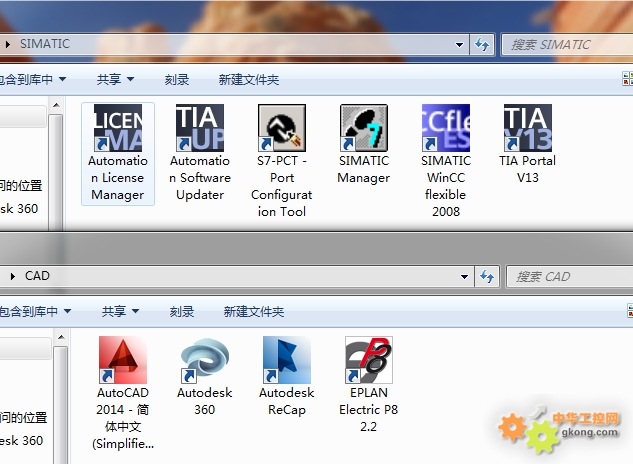Change view icon in SIMATIC window toolbar

pyautogui.click(x=627, y=79)
